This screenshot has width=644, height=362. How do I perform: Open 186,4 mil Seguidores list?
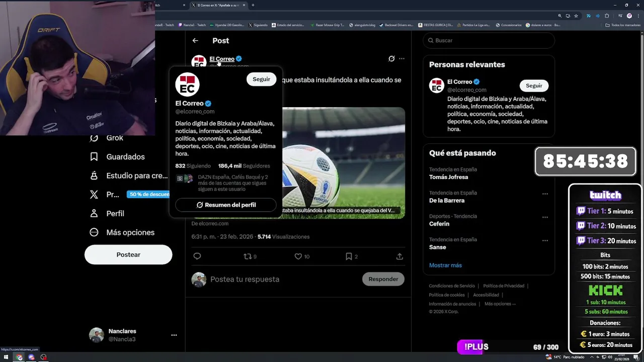coord(244,166)
